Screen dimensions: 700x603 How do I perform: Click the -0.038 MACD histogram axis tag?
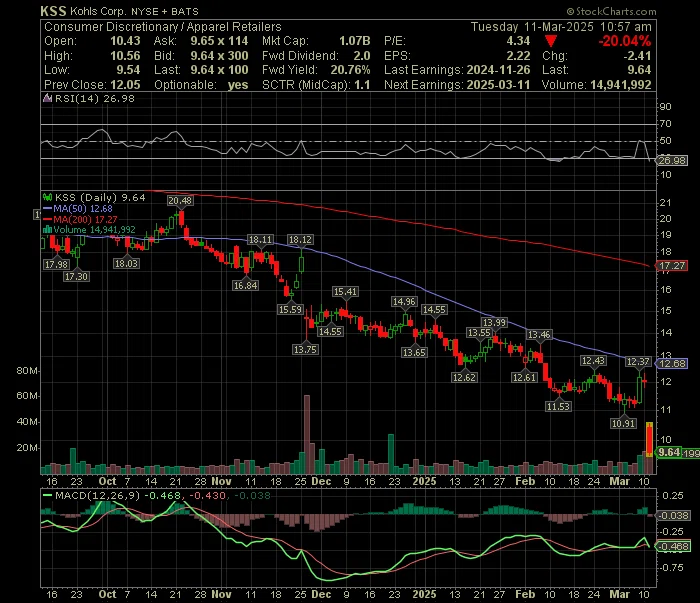coord(673,516)
